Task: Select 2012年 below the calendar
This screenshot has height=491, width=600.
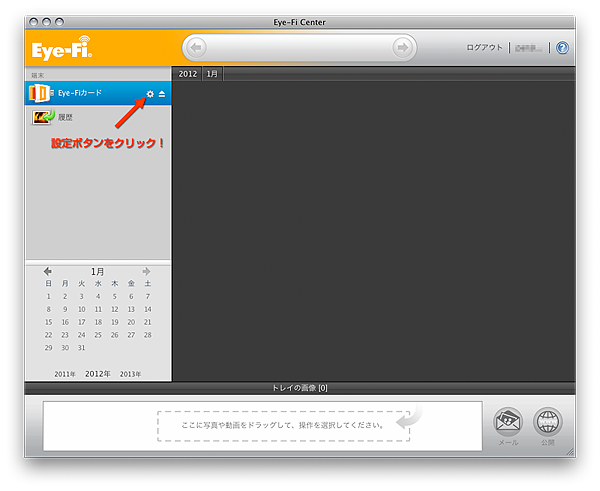Action: click(x=98, y=374)
